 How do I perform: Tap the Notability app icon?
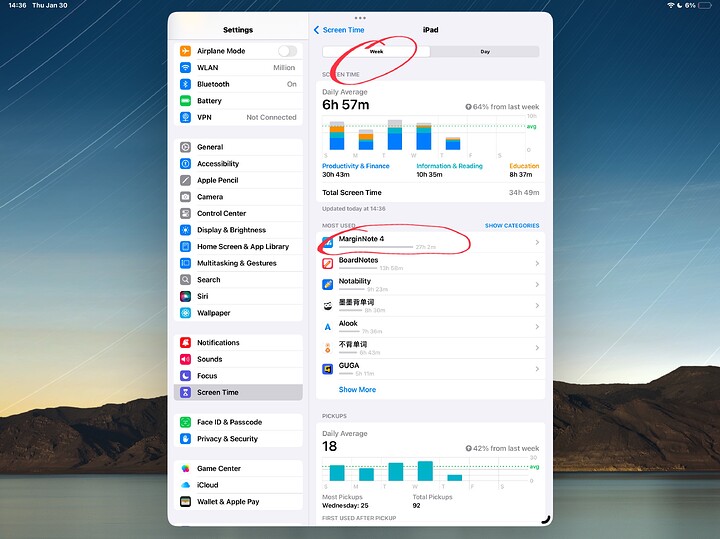coord(327,285)
